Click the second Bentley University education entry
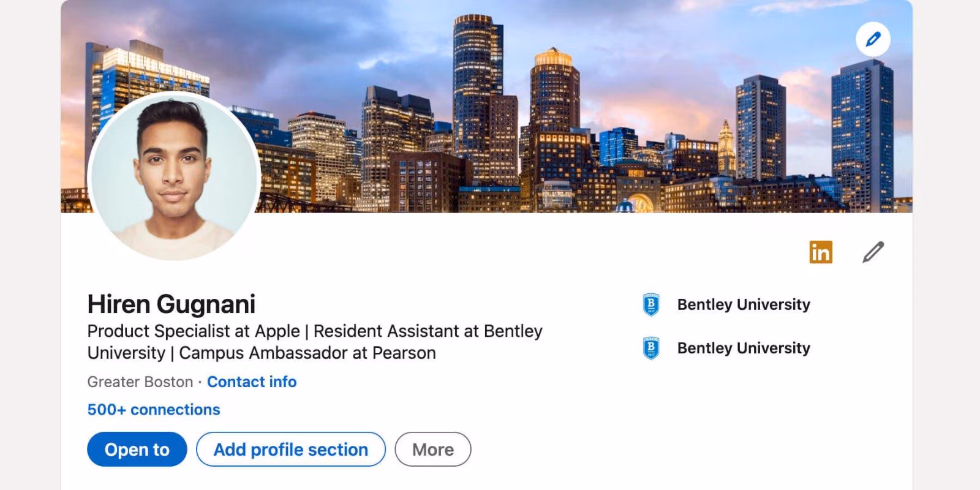 (743, 348)
